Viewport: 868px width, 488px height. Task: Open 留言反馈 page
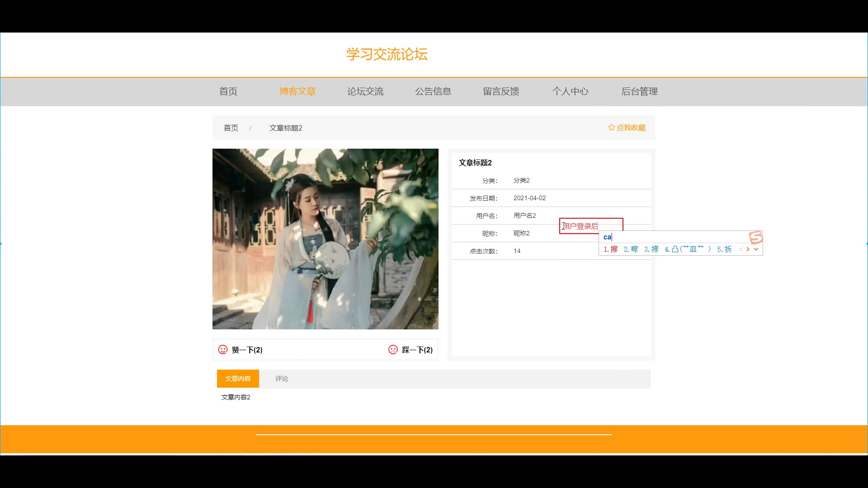click(501, 92)
